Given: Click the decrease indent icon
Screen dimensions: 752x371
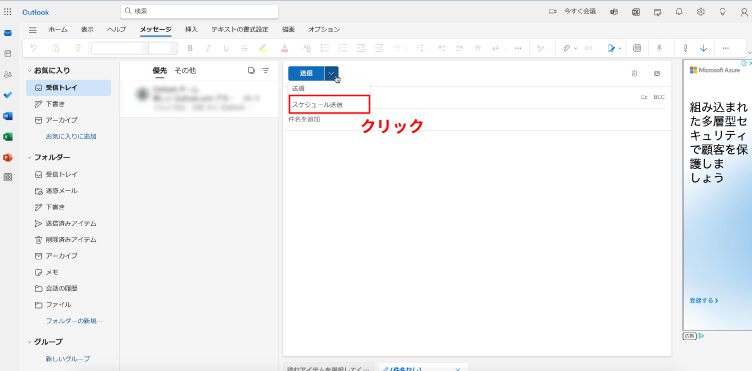Looking at the screenshot, I should coord(361,48).
